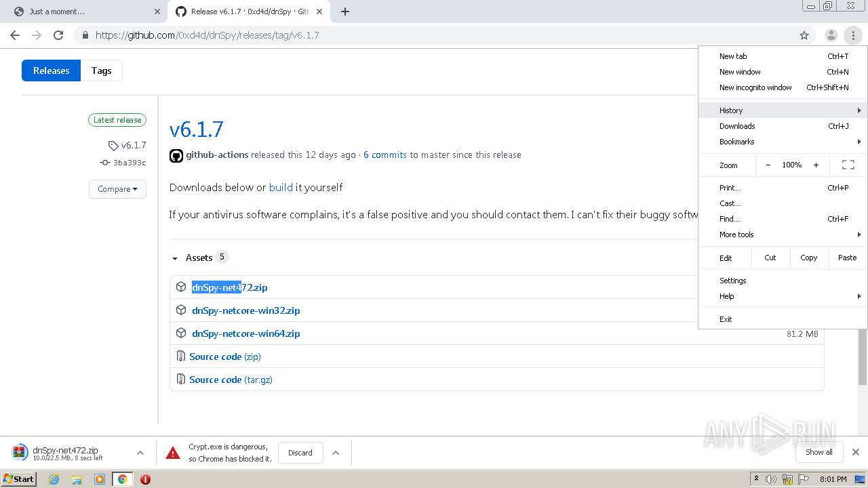Click package icon beside dnSpy-netcore-win64.zip
Screen dimensions: 868x488
181,333
